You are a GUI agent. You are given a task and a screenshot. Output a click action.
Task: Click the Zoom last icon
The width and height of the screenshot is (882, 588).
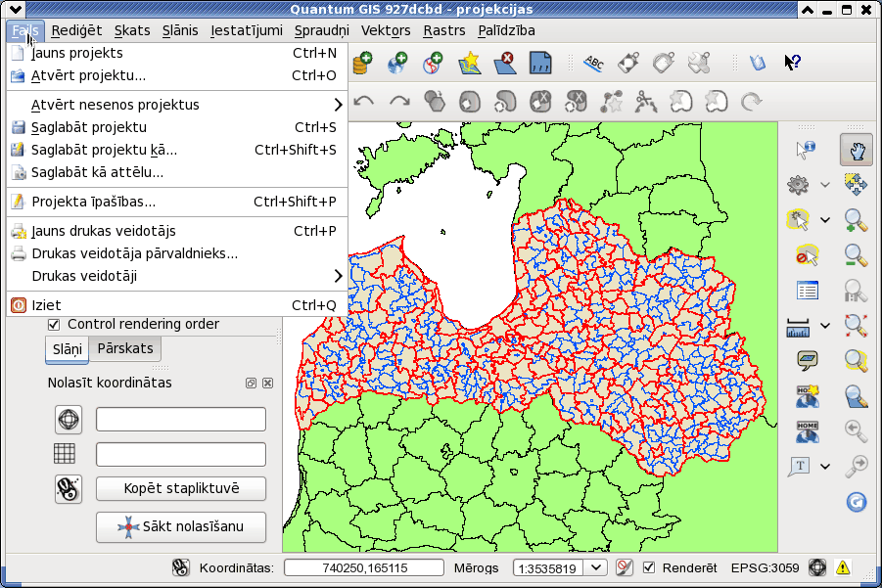[x=856, y=431]
